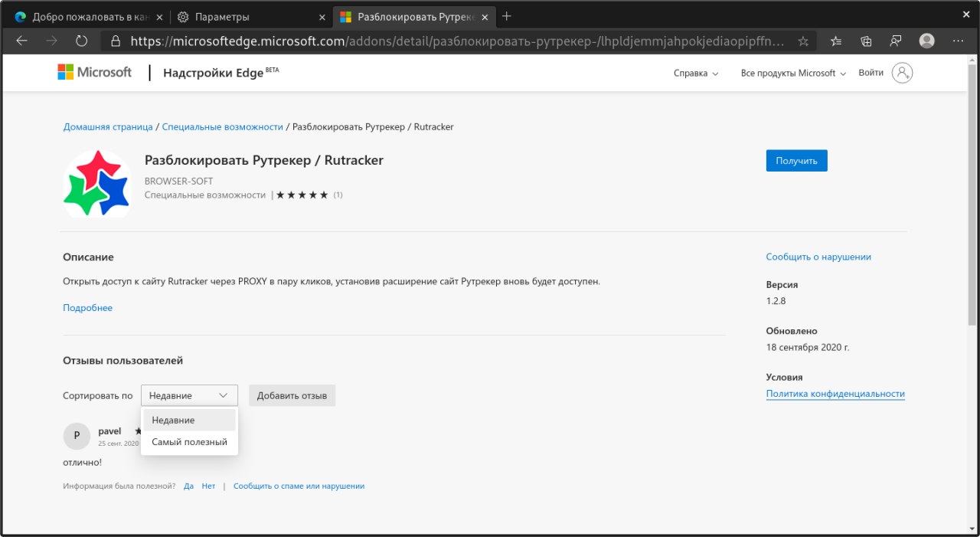Click the BROWSER-SOFT publisher name
980x537 pixels.
click(x=178, y=182)
